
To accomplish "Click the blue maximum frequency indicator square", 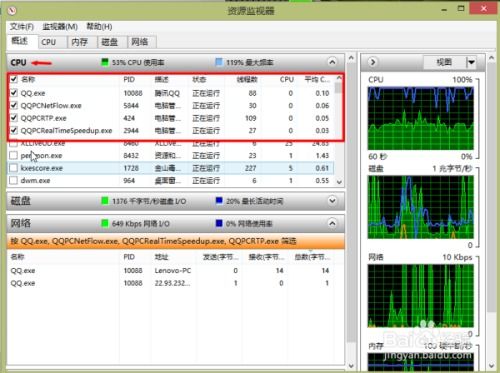I will click(219, 62).
